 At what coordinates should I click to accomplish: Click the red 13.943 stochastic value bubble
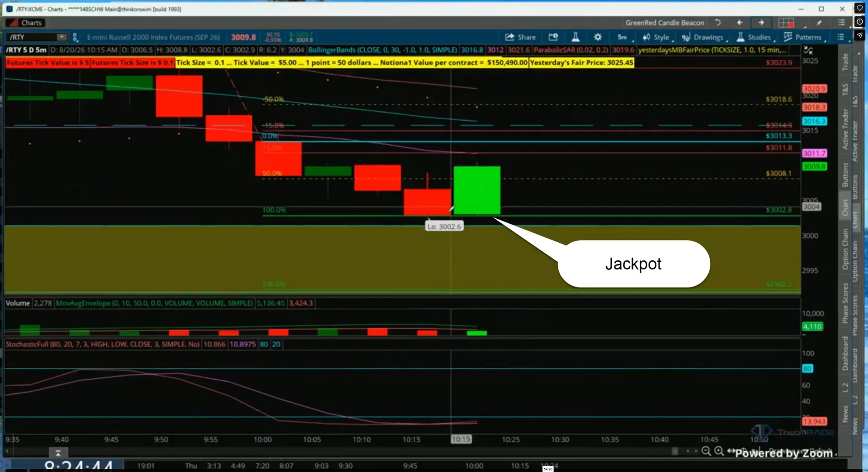pyautogui.click(x=814, y=421)
